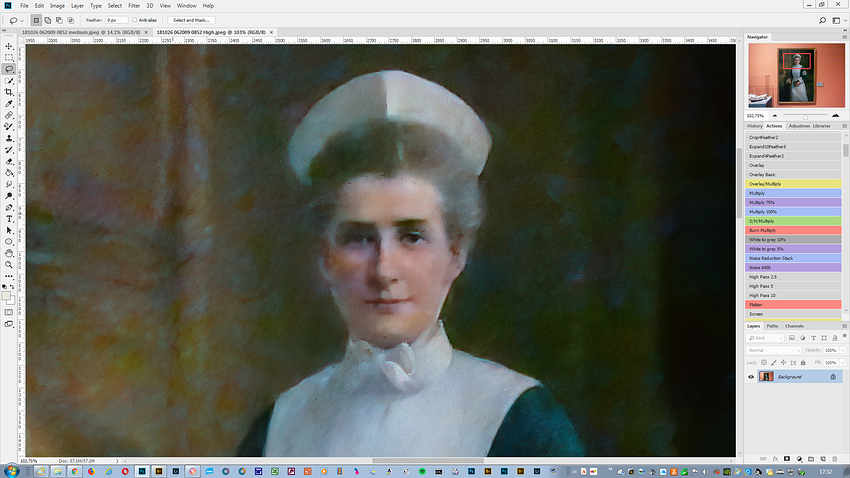
Task: Select the Eraser tool
Action: [9, 162]
